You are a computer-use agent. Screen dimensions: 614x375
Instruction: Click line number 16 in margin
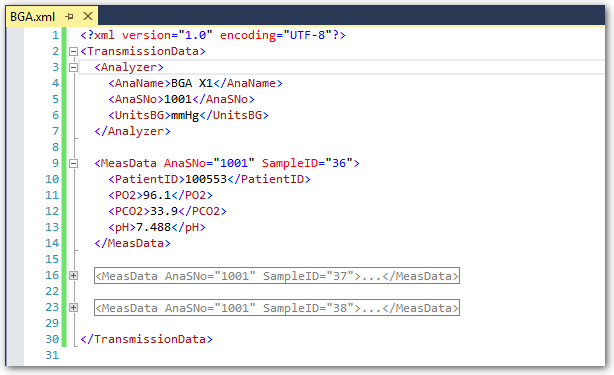(52, 275)
